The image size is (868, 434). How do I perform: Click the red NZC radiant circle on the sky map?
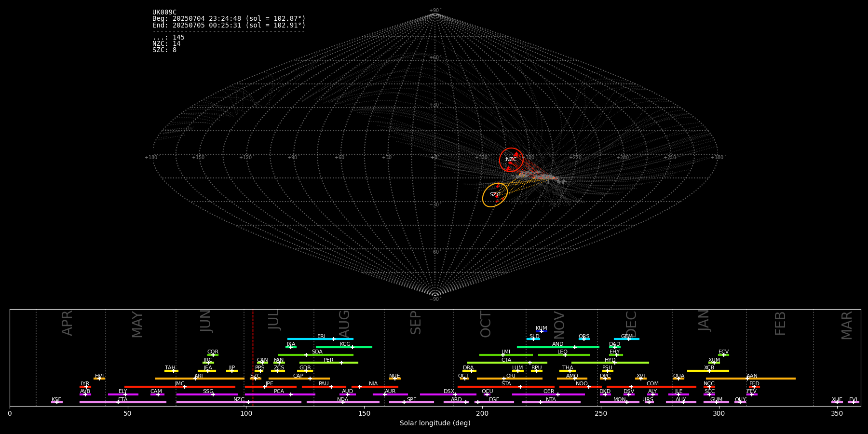(511, 160)
